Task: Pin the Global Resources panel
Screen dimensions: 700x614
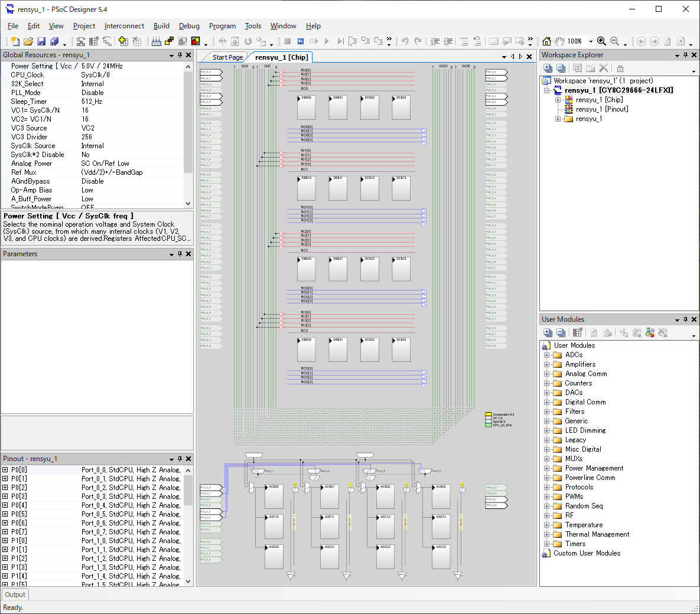Action: [180, 55]
